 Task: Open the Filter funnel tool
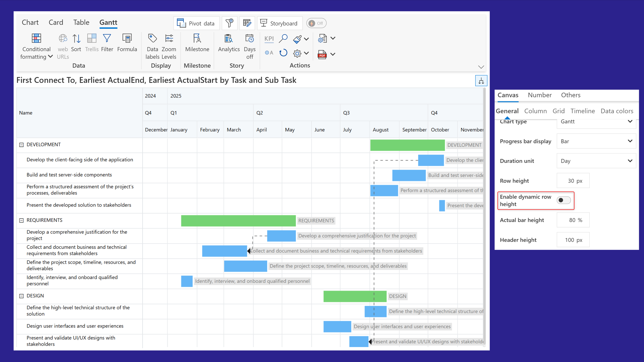(x=107, y=38)
